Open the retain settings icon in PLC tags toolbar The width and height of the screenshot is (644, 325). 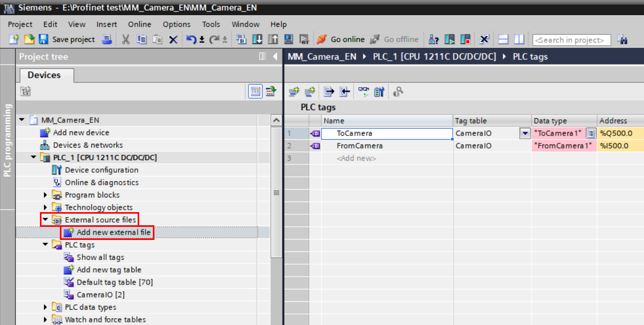379,91
